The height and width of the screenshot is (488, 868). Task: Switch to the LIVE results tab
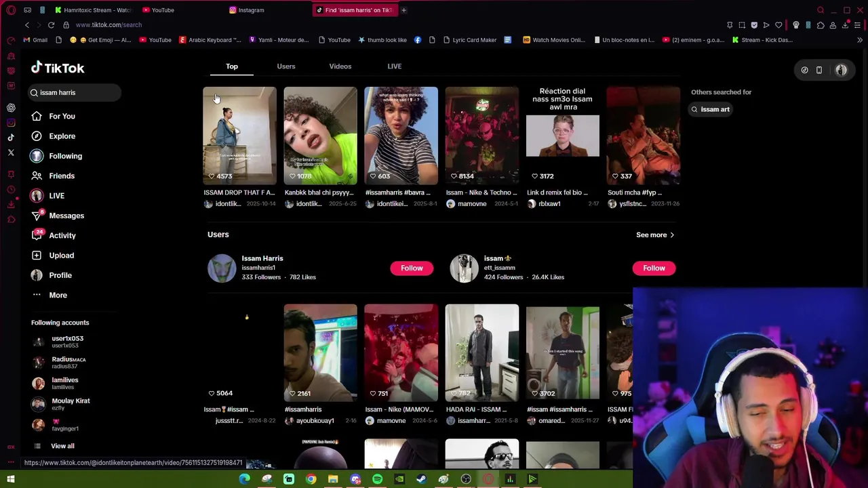395,66
